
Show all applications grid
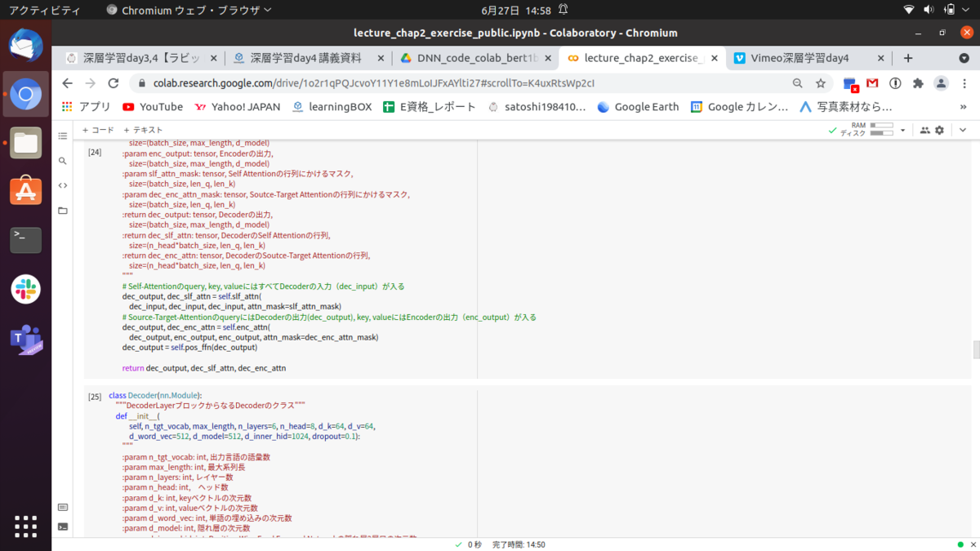(26, 527)
